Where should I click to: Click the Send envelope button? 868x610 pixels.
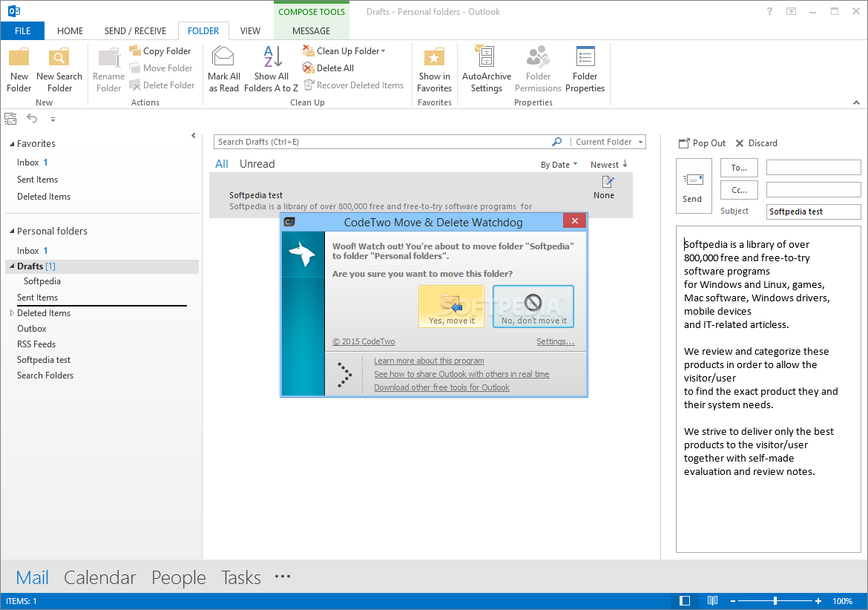[x=692, y=186]
